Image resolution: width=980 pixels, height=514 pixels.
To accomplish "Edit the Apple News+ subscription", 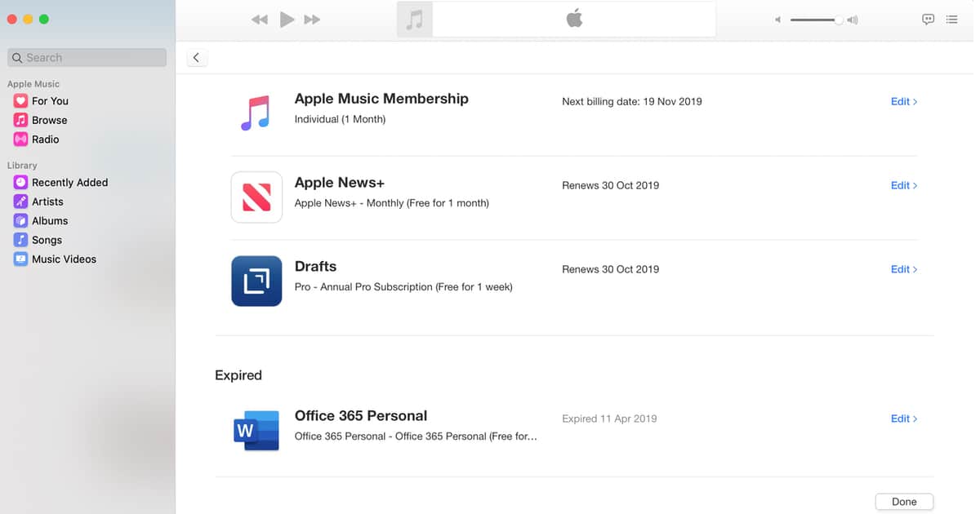I will pos(903,185).
